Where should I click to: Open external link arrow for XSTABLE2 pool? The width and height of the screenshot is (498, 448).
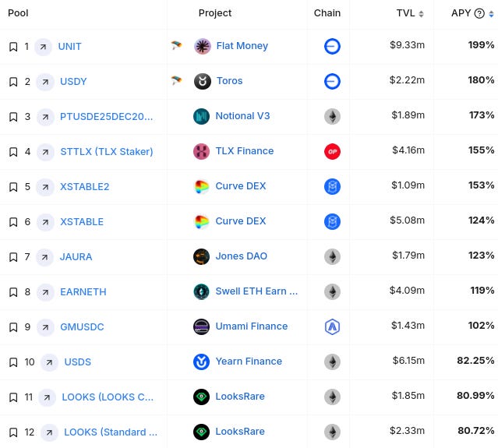click(x=45, y=187)
